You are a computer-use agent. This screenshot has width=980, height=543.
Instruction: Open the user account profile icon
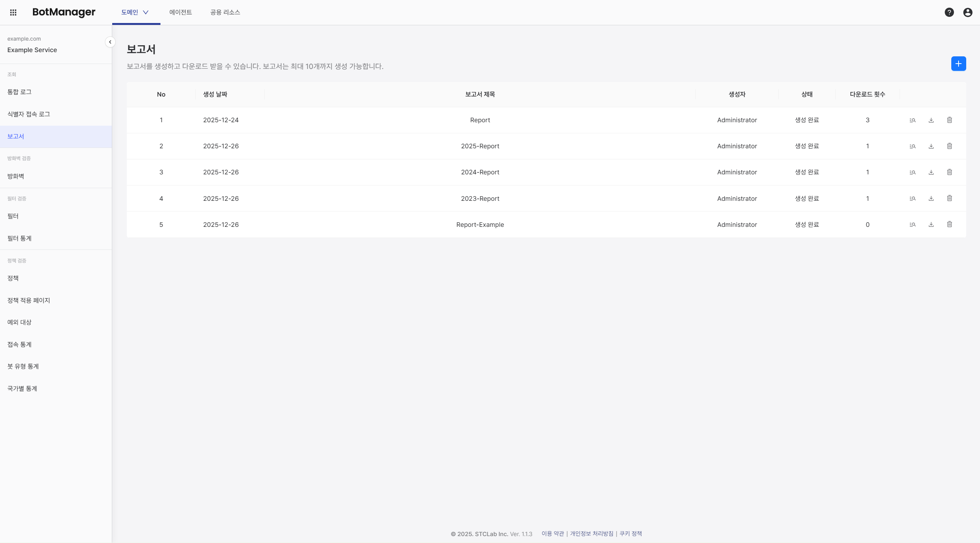967,12
